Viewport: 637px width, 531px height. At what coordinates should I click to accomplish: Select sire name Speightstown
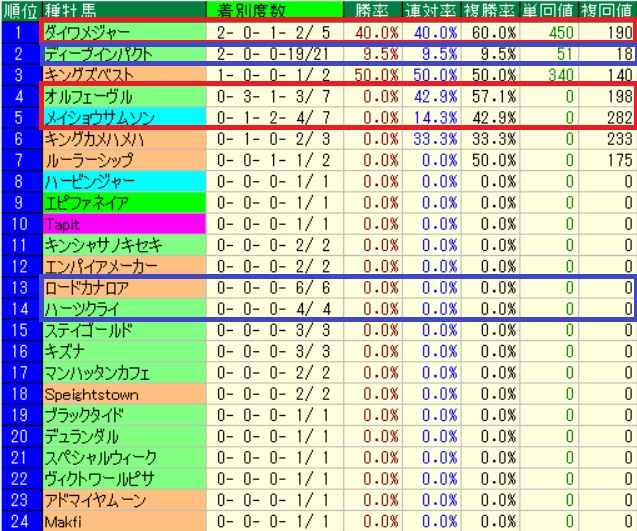point(91,394)
